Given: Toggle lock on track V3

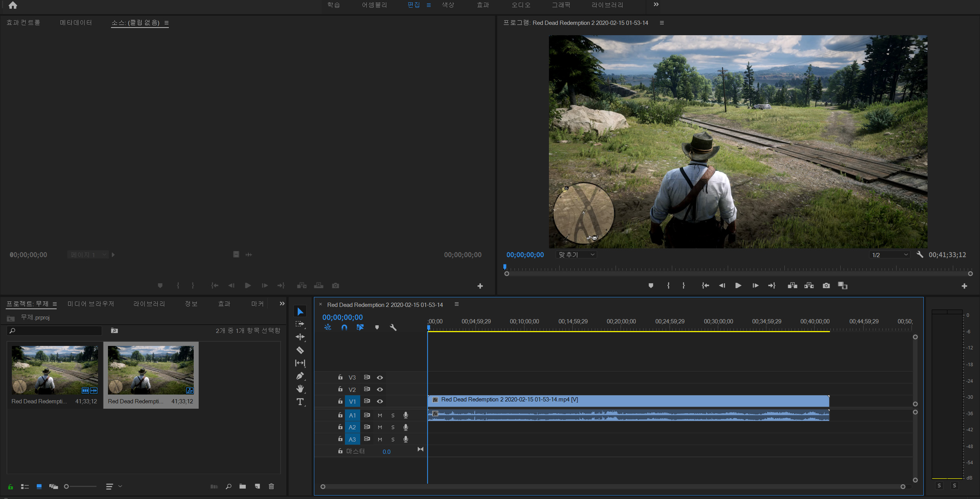Looking at the screenshot, I should coord(340,377).
